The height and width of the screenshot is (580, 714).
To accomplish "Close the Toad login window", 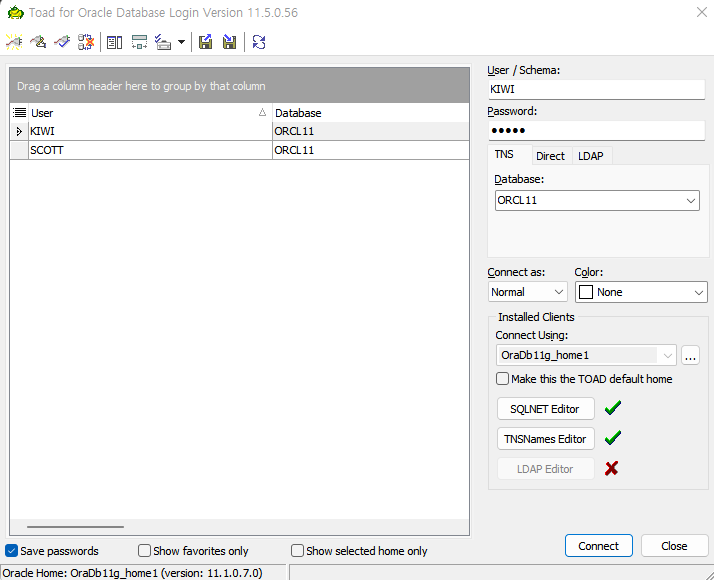I will point(702,12).
